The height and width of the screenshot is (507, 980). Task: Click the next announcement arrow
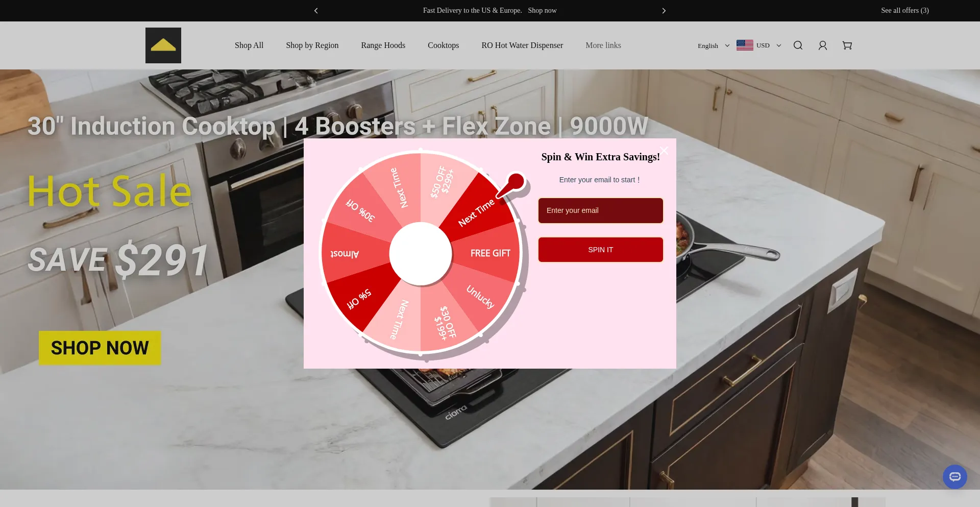pyautogui.click(x=664, y=11)
